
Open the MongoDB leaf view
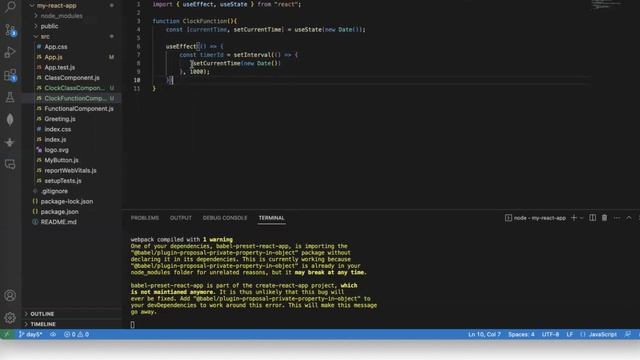[x=10, y=120]
